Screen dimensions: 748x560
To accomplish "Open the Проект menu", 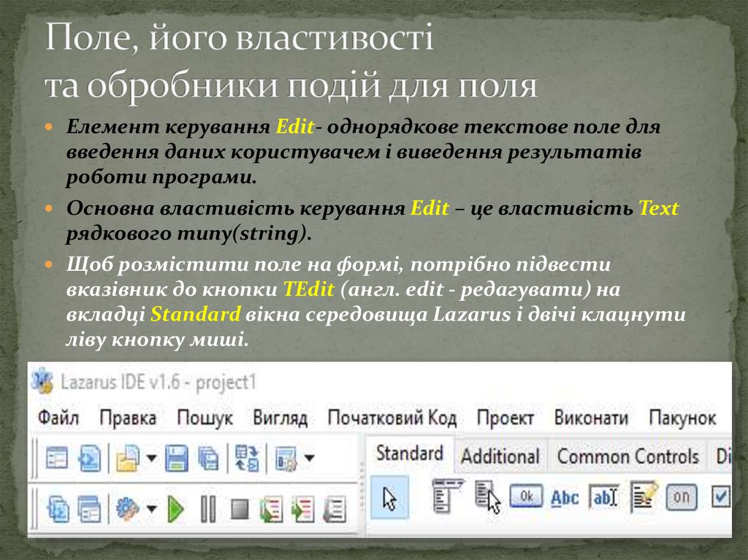I will [x=505, y=418].
